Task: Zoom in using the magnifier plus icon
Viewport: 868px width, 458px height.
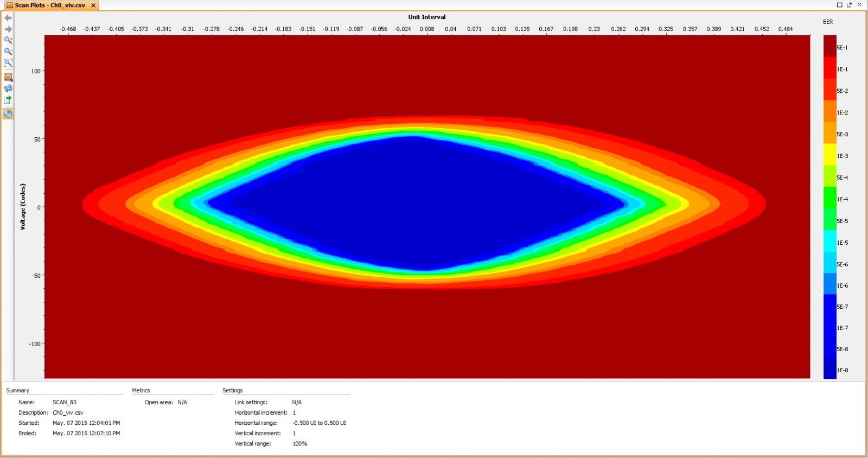Action: 8,40
